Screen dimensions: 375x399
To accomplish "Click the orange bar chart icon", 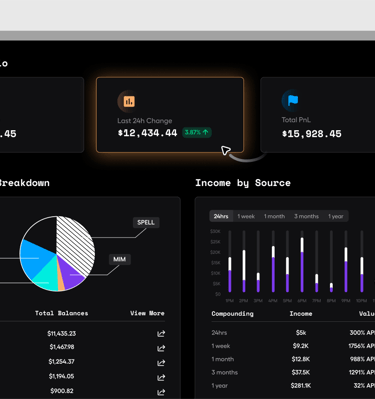I will [129, 101].
